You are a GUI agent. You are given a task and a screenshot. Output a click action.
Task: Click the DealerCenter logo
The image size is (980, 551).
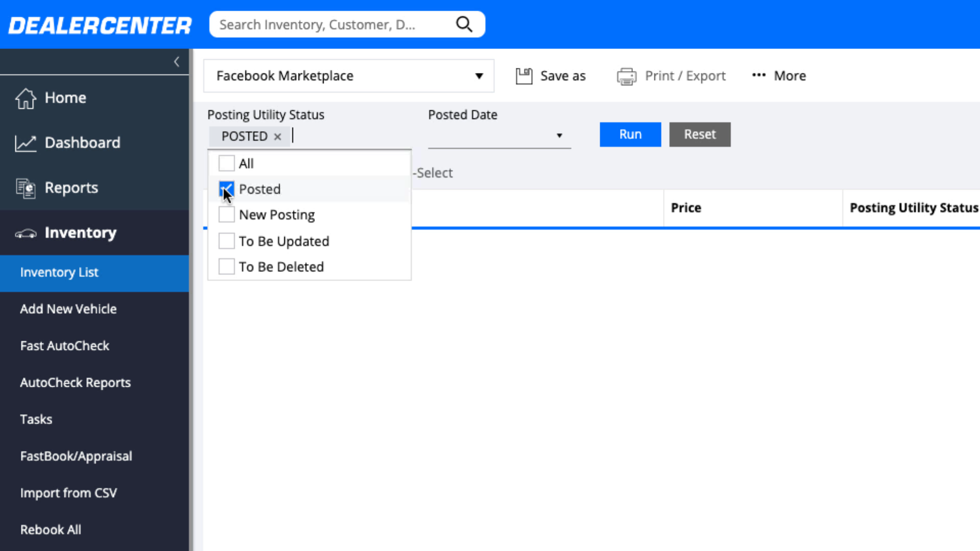tap(100, 26)
